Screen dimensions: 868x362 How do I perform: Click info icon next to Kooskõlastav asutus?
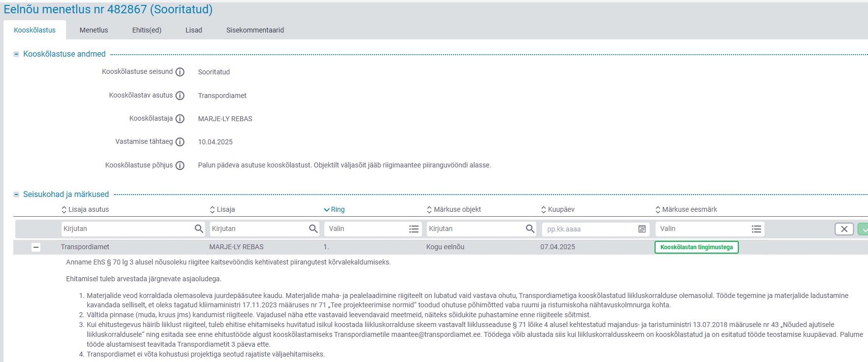tap(180, 96)
